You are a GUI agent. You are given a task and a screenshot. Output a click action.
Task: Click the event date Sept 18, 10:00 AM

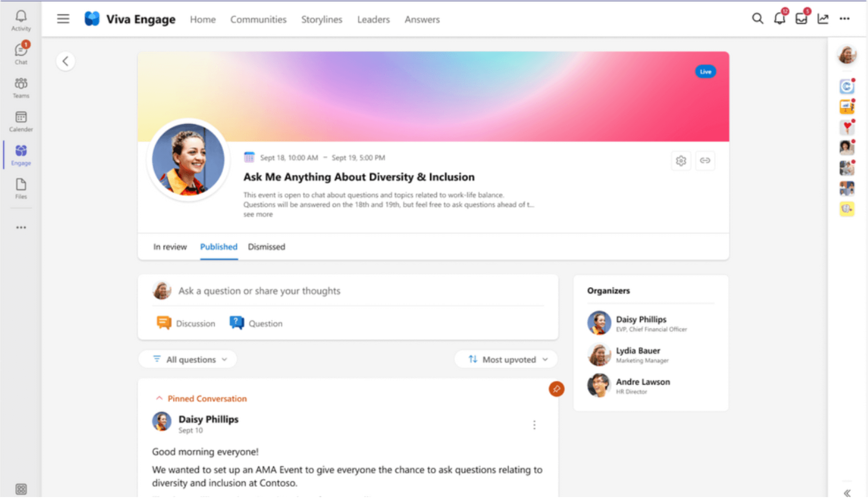click(x=289, y=157)
